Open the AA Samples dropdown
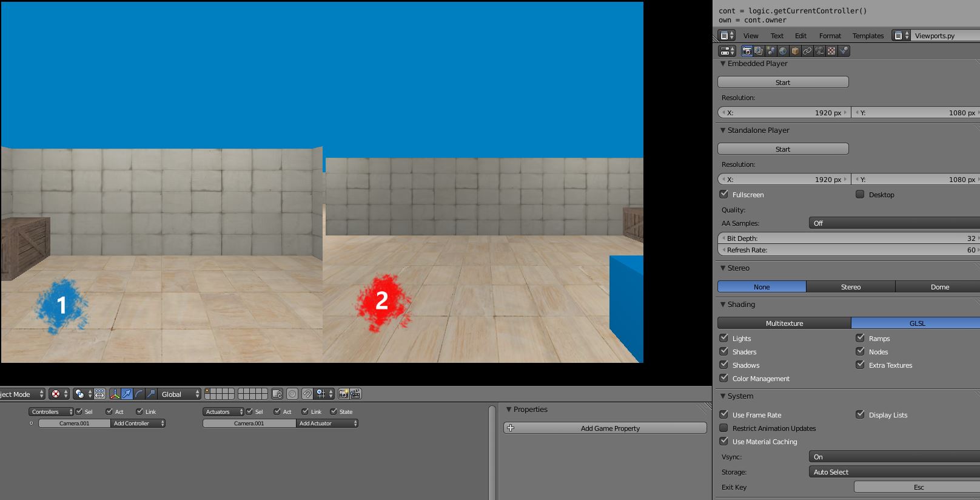Screen dimensions: 980x500 pyautogui.click(x=894, y=223)
